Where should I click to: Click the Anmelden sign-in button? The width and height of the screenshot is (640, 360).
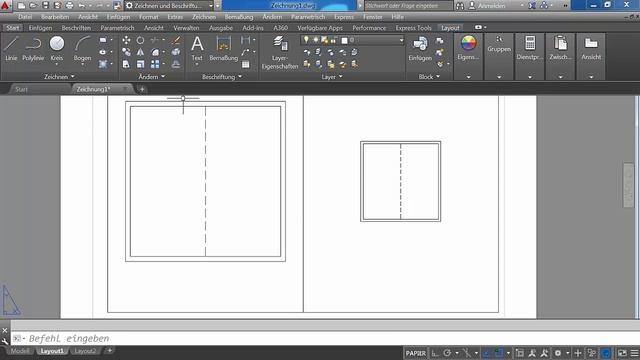pos(488,6)
